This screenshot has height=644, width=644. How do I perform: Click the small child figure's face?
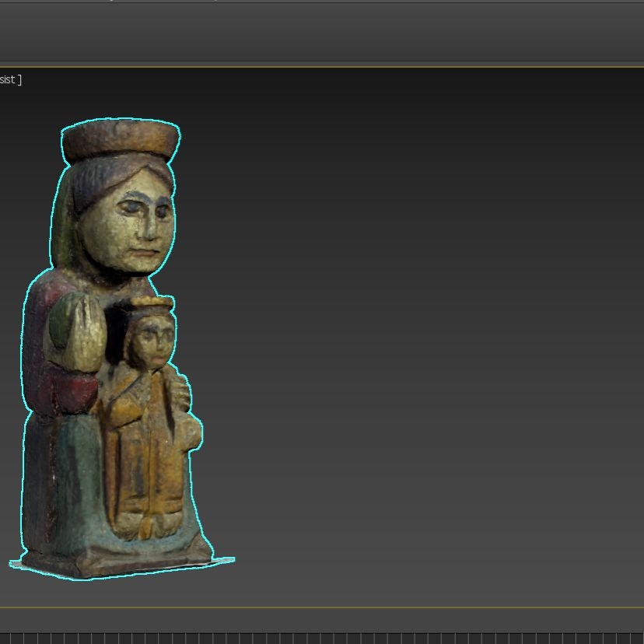click(x=153, y=342)
